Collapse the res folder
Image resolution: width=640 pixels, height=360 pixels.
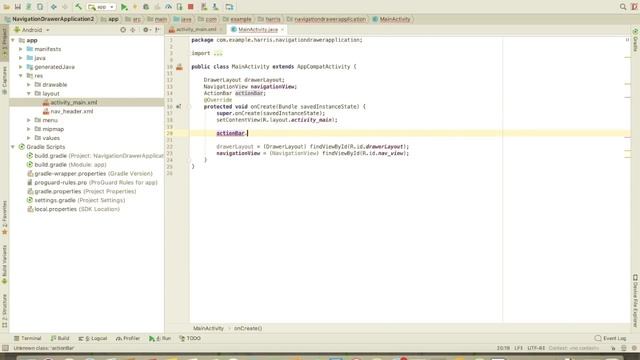21,76
